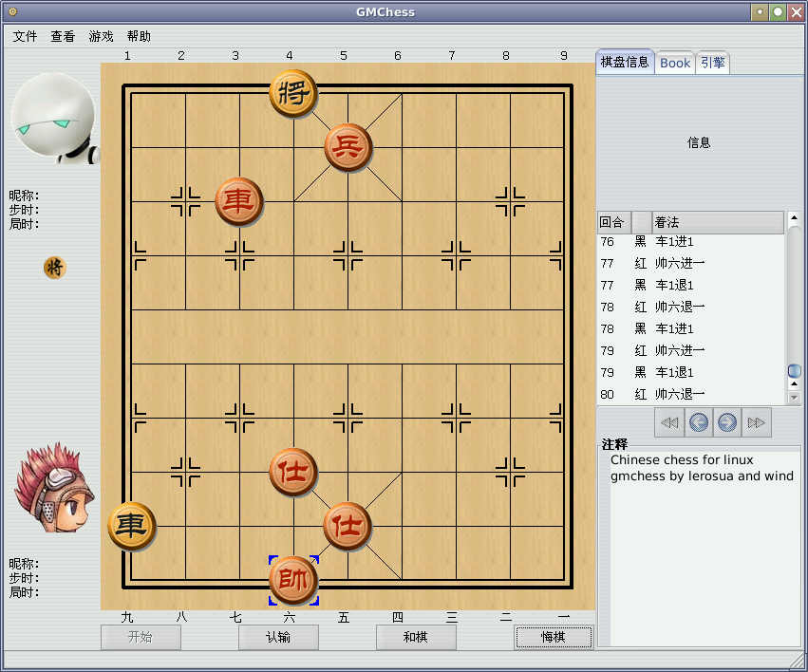Select the black general piece 將
The image size is (808, 672).
click(x=293, y=93)
